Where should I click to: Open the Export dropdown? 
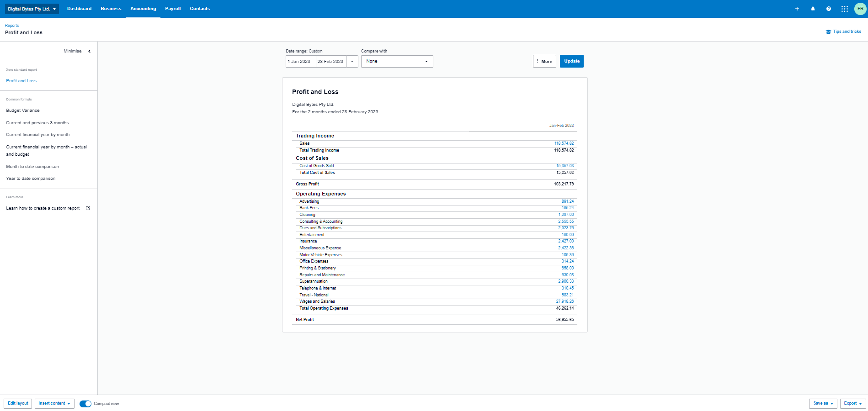853,404
